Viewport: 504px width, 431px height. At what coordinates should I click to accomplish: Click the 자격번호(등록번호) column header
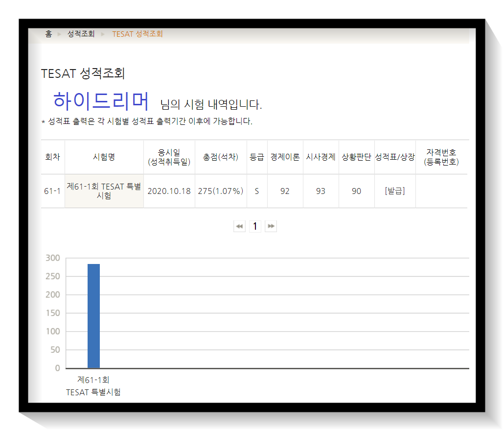click(441, 157)
